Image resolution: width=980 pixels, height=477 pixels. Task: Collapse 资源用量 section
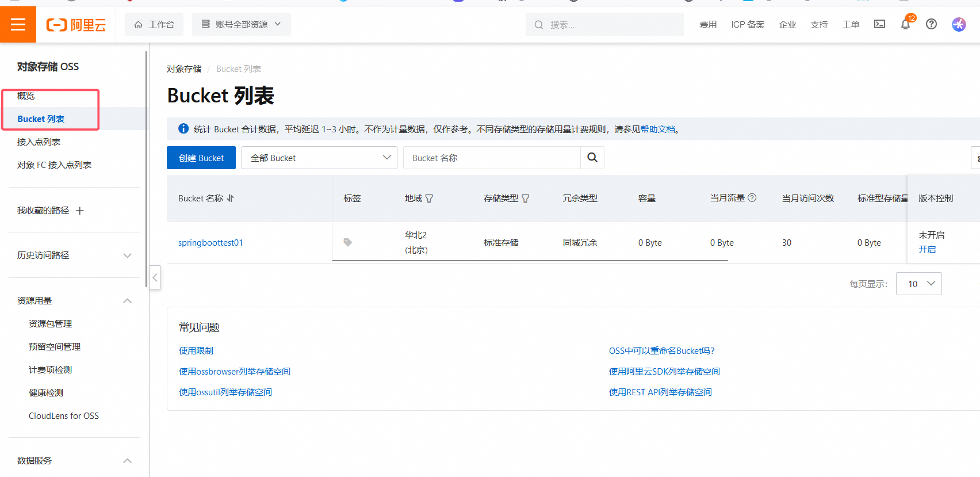(x=128, y=301)
